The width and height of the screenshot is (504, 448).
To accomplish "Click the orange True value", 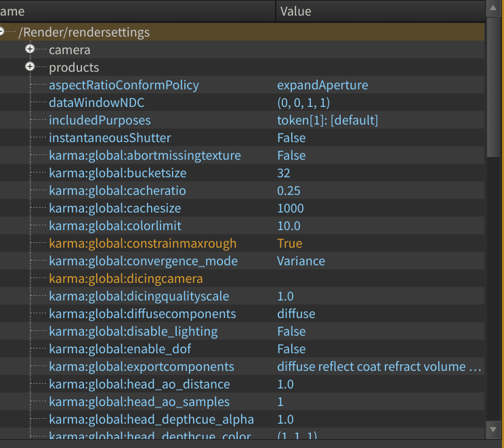I will pos(290,244).
